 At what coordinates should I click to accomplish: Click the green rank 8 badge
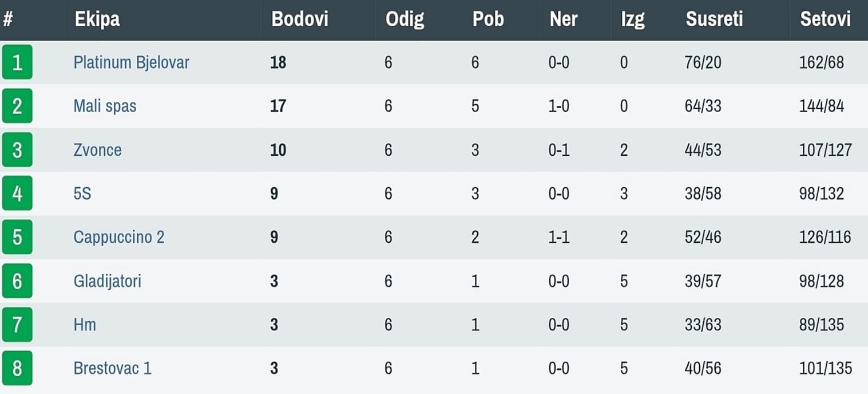coord(17,368)
